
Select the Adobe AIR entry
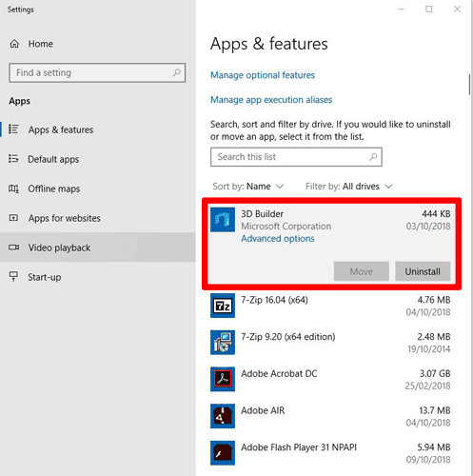click(x=330, y=416)
